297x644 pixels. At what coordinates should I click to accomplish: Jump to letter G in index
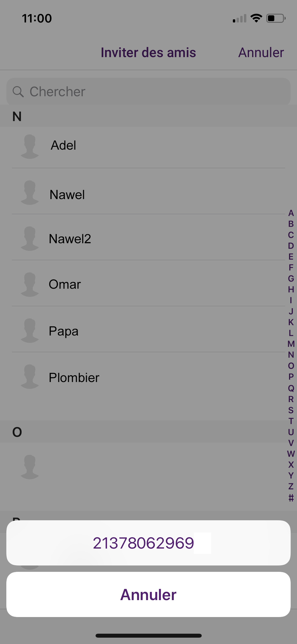pyautogui.click(x=291, y=278)
